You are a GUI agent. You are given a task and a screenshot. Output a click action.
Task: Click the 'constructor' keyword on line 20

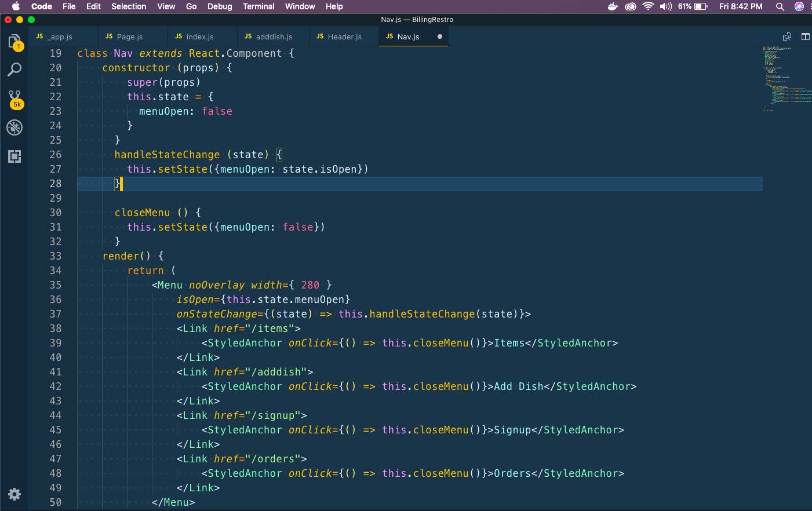[x=136, y=68]
